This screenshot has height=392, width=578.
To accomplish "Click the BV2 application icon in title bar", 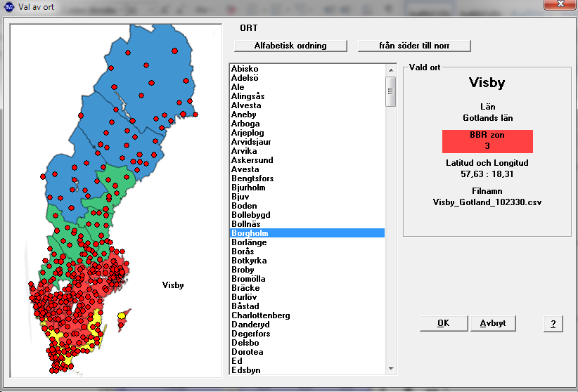I will (x=8, y=6).
